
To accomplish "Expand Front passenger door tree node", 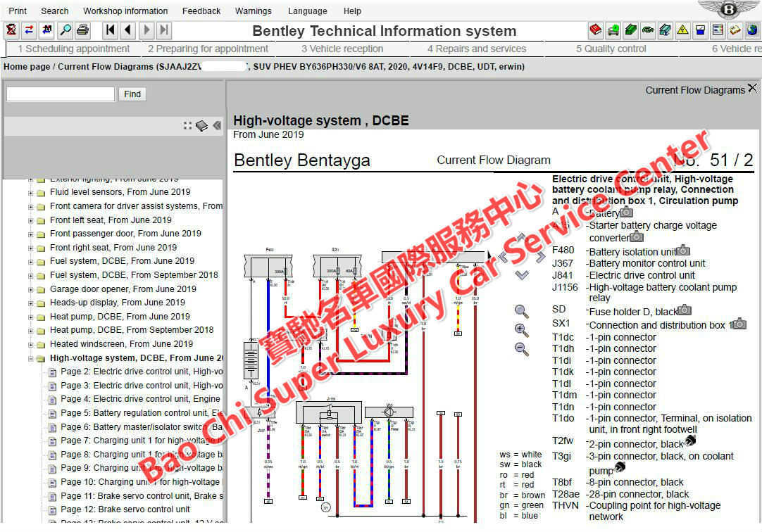I will click(30, 234).
